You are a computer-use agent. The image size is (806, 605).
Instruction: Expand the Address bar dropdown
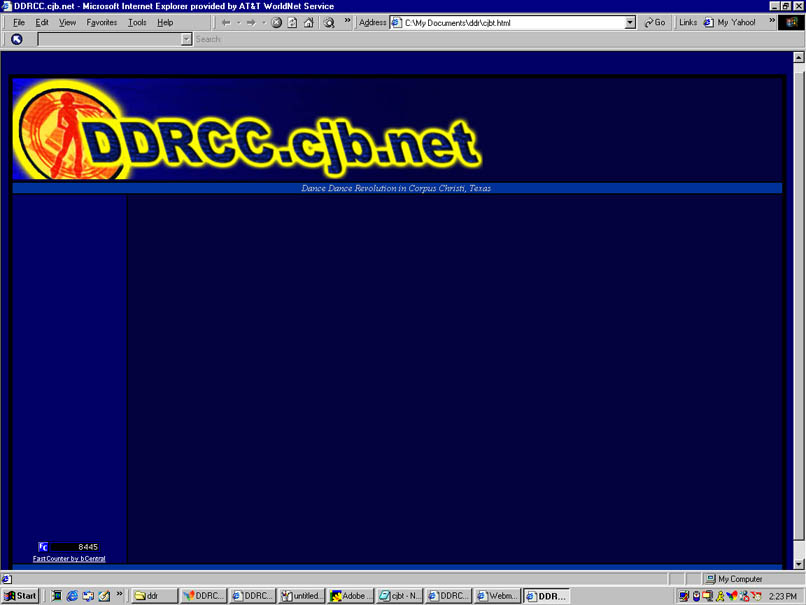630,23
